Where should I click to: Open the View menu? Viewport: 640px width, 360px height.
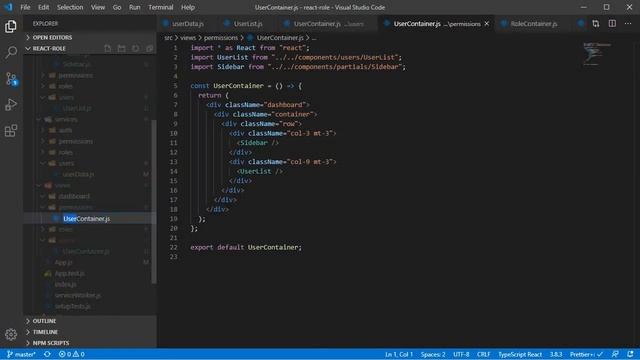click(x=98, y=7)
